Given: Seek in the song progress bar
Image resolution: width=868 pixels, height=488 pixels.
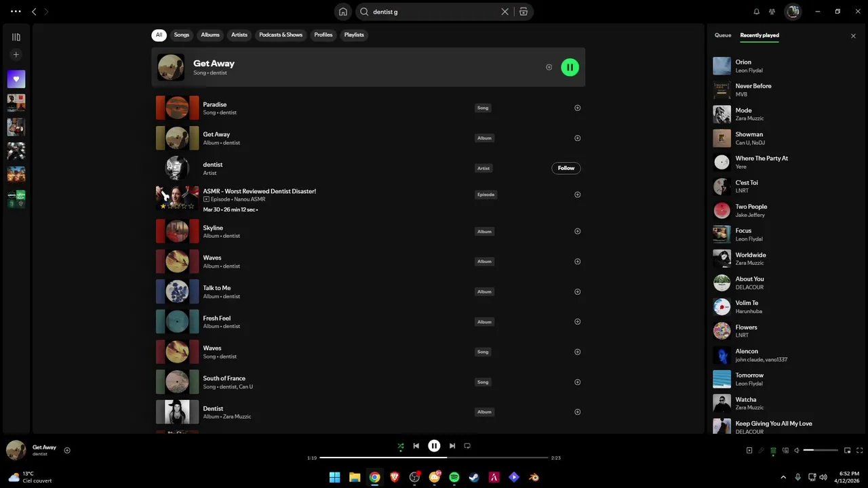Looking at the screenshot, I should [x=434, y=457].
